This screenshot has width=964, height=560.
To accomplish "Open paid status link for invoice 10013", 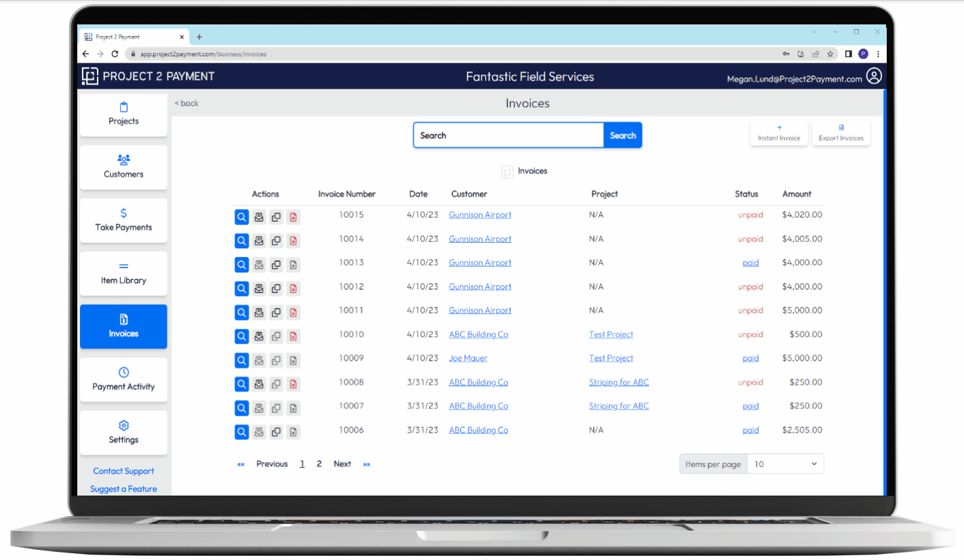I will click(x=750, y=262).
